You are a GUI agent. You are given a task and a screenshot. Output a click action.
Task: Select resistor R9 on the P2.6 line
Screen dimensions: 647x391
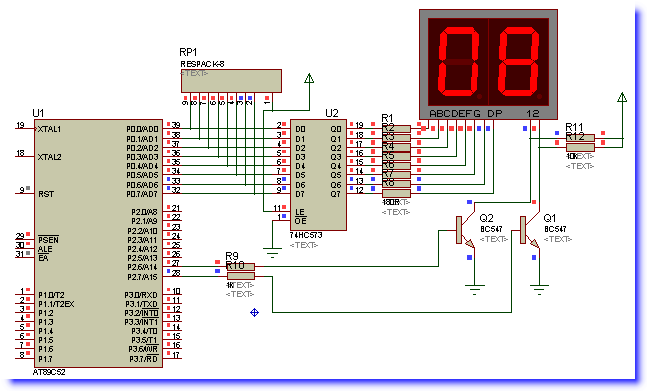point(241,267)
